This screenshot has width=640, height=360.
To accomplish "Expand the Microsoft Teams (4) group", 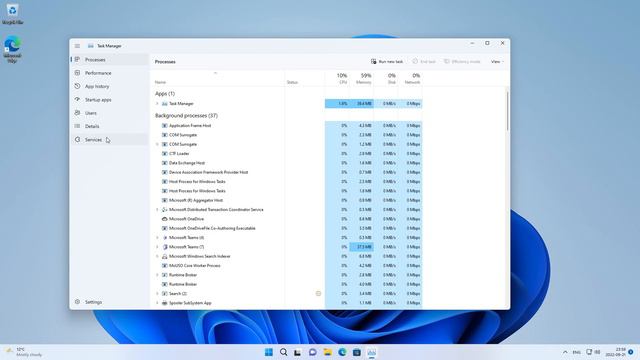I will tap(157, 238).
